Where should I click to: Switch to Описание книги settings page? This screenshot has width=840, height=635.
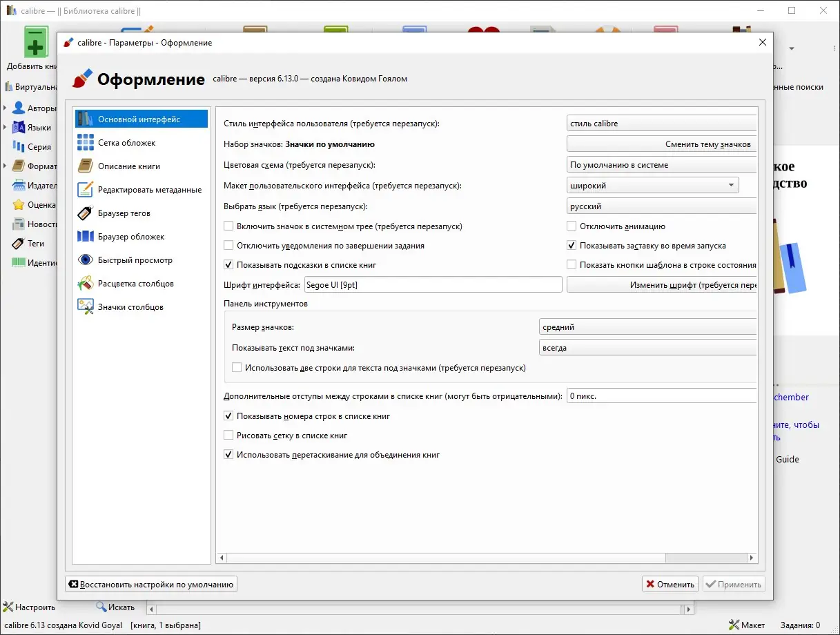pyautogui.click(x=141, y=166)
